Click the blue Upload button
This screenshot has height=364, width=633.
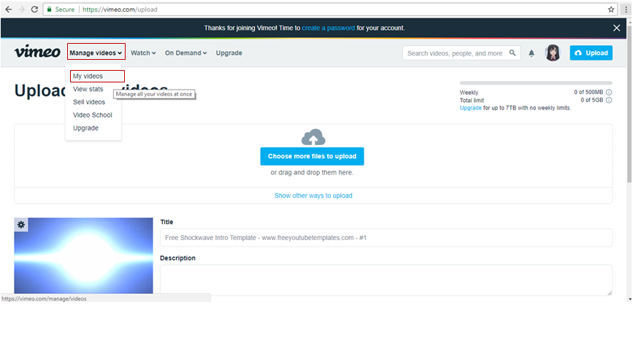[591, 53]
